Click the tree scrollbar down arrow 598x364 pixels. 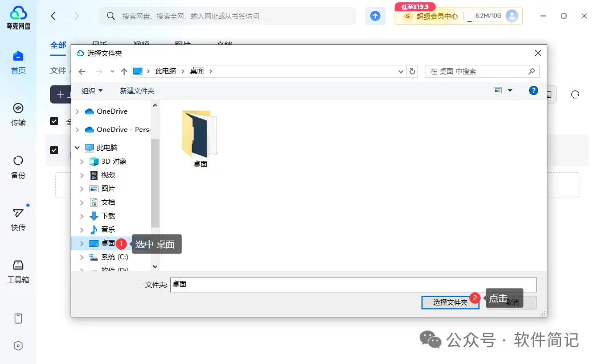[155, 267]
